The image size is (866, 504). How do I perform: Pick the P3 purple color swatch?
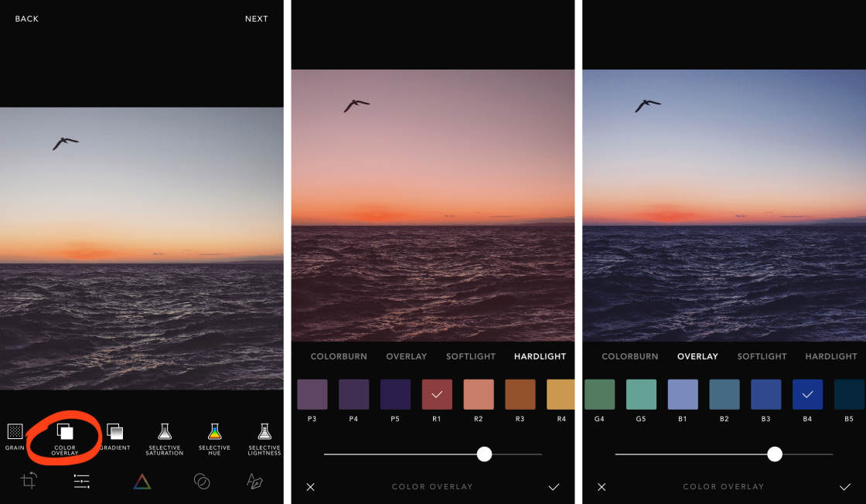tap(312, 394)
